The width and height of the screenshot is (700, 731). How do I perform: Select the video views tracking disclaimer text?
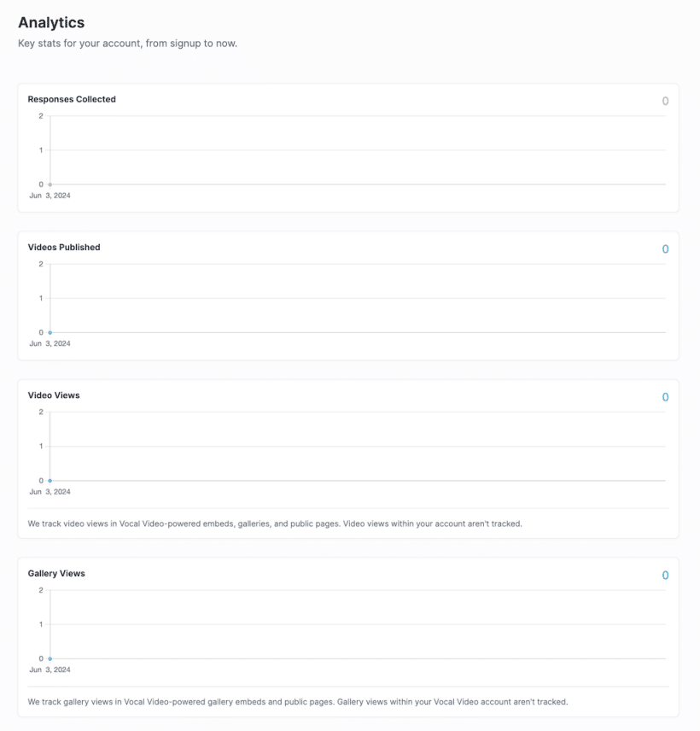[273, 523]
